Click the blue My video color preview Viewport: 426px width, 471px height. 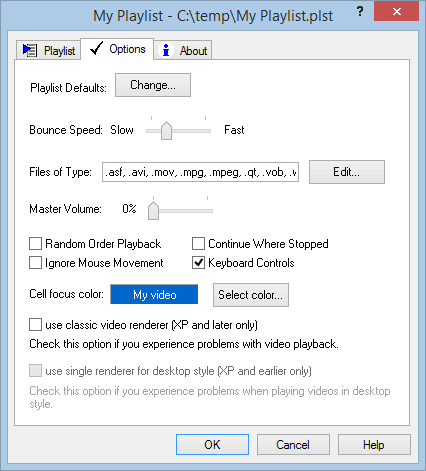tap(154, 294)
